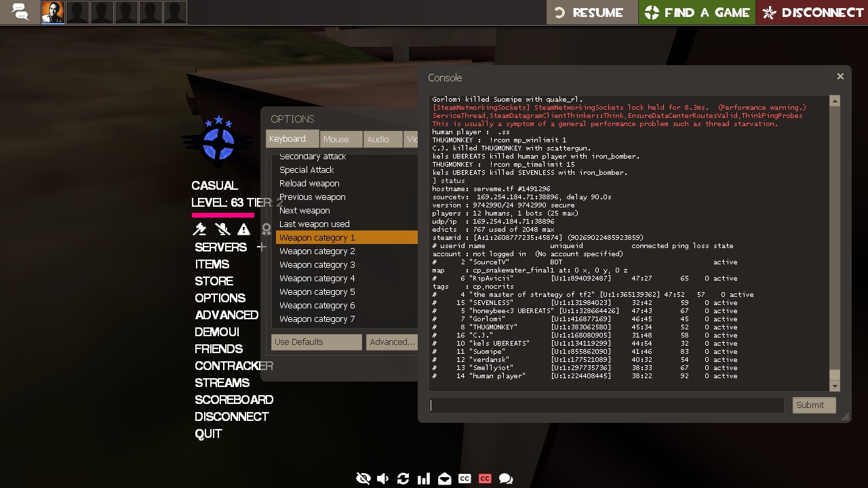Toggle the speaker sound icon

point(382,479)
